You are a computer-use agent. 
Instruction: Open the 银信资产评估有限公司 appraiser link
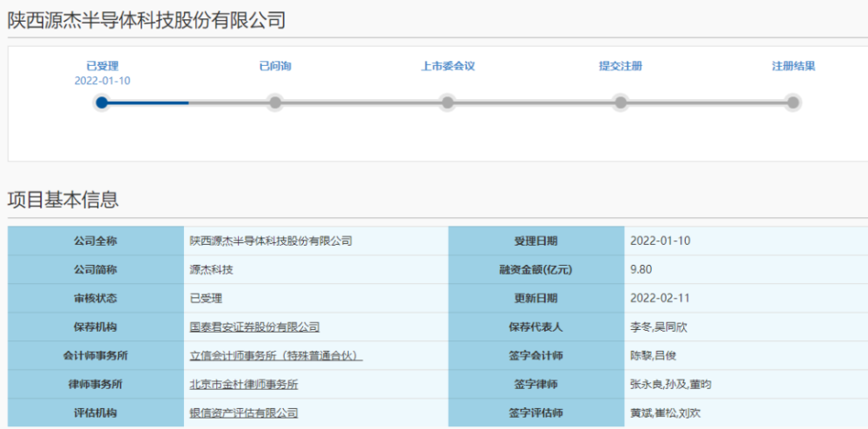[244, 413]
